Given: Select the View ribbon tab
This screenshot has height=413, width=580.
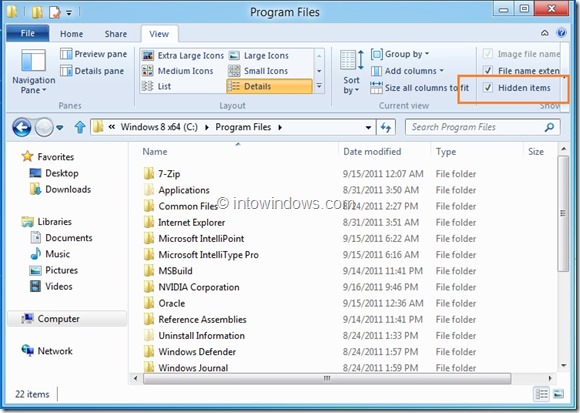Looking at the screenshot, I should pos(159,34).
